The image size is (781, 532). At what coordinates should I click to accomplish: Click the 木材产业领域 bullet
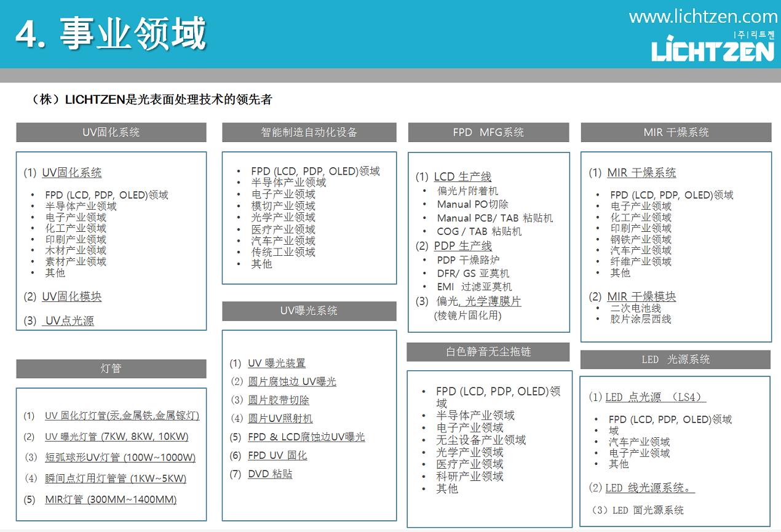coord(76,250)
